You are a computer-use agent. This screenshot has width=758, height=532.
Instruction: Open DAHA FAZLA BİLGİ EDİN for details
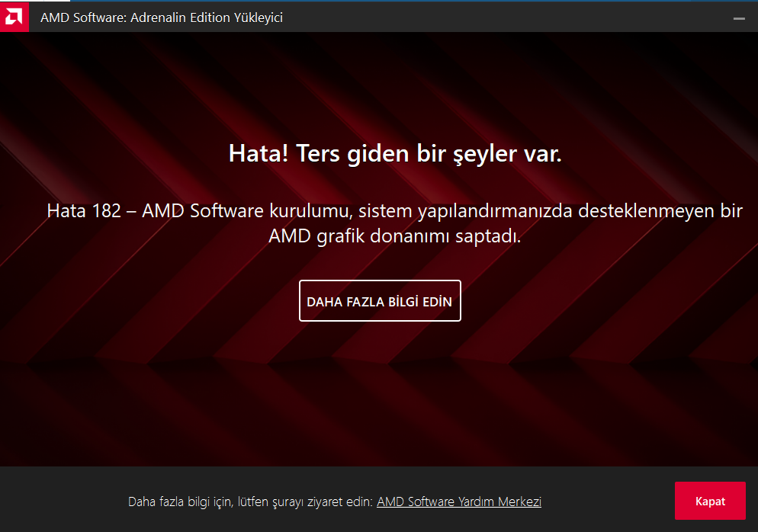coord(380,300)
